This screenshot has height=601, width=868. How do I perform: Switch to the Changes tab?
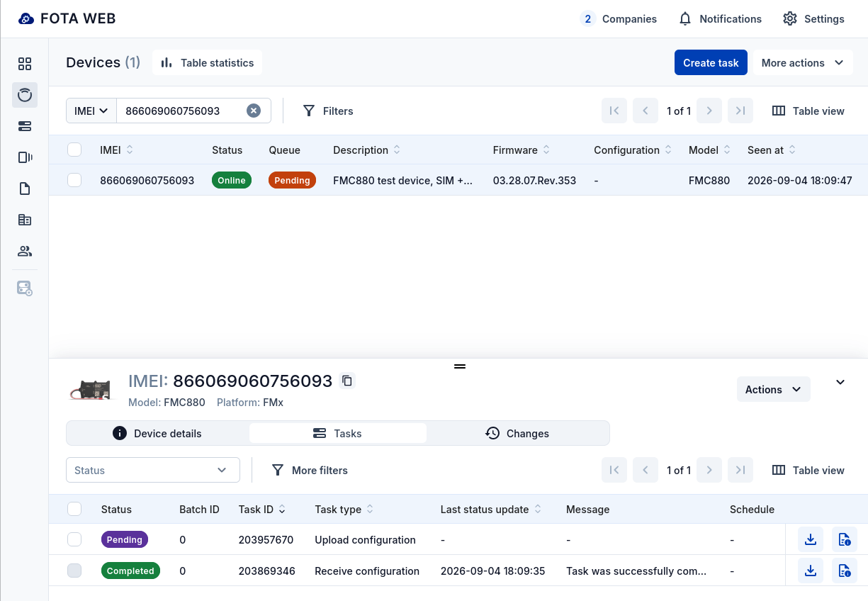[x=517, y=433]
